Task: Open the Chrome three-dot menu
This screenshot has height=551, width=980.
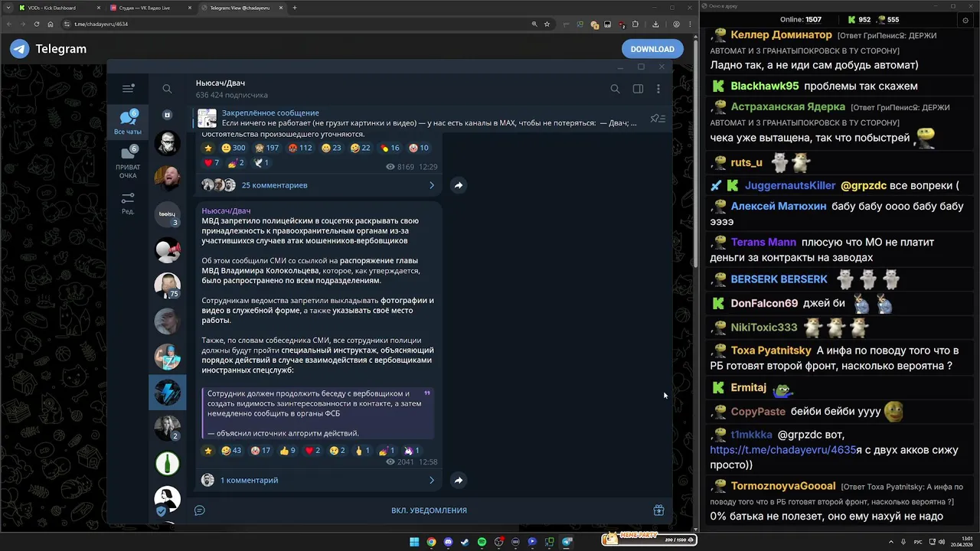Action: [x=688, y=24]
